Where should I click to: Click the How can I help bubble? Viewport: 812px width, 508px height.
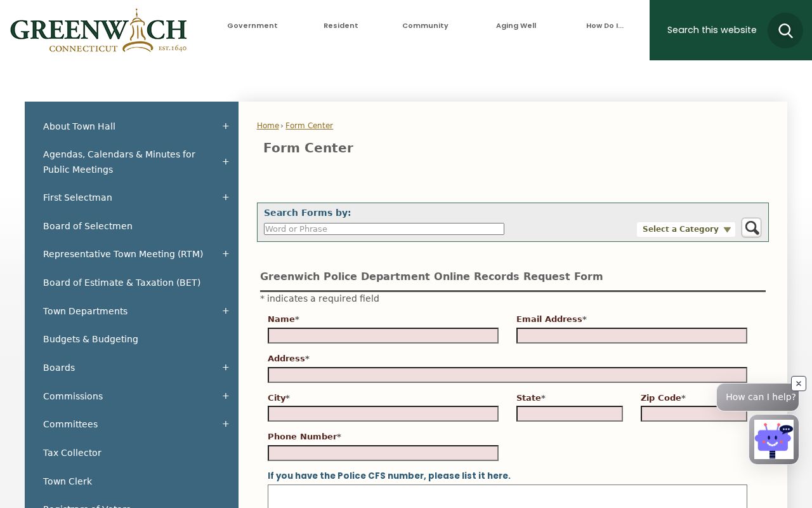(758, 398)
